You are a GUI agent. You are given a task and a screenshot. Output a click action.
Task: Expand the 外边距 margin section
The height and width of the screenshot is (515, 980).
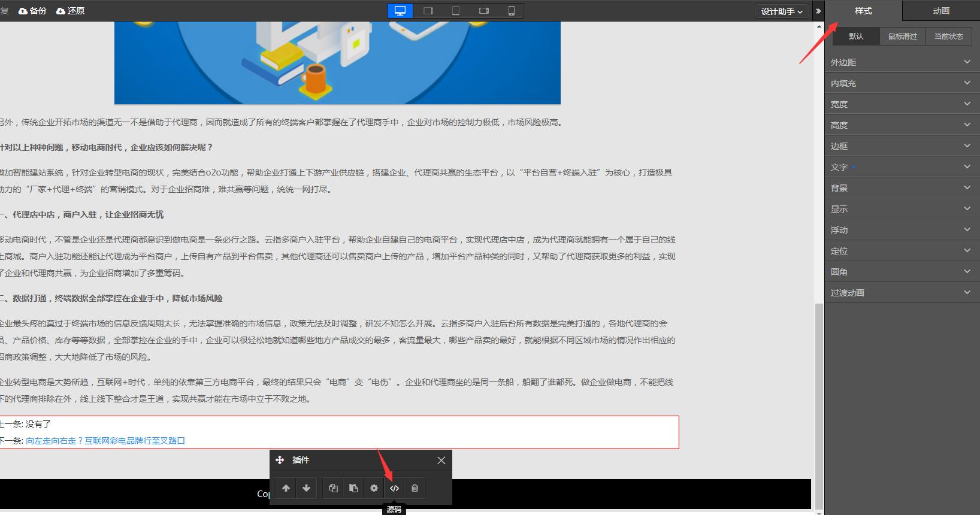(x=902, y=62)
